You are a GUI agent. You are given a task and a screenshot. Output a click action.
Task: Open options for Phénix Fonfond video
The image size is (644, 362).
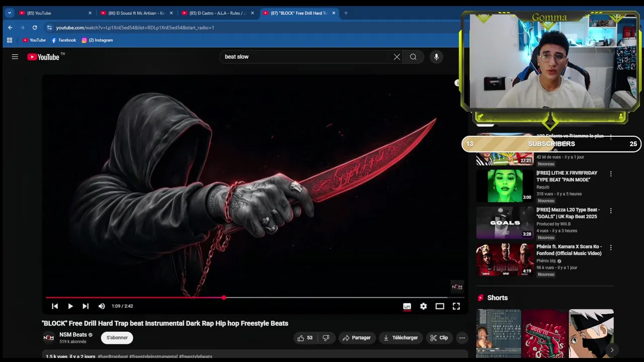(x=611, y=247)
